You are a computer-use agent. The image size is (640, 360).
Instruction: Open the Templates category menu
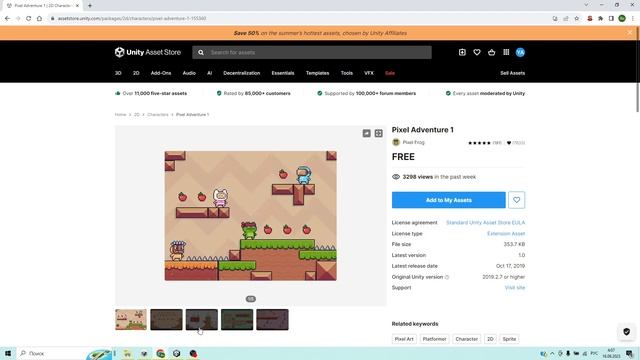[x=318, y=73]
